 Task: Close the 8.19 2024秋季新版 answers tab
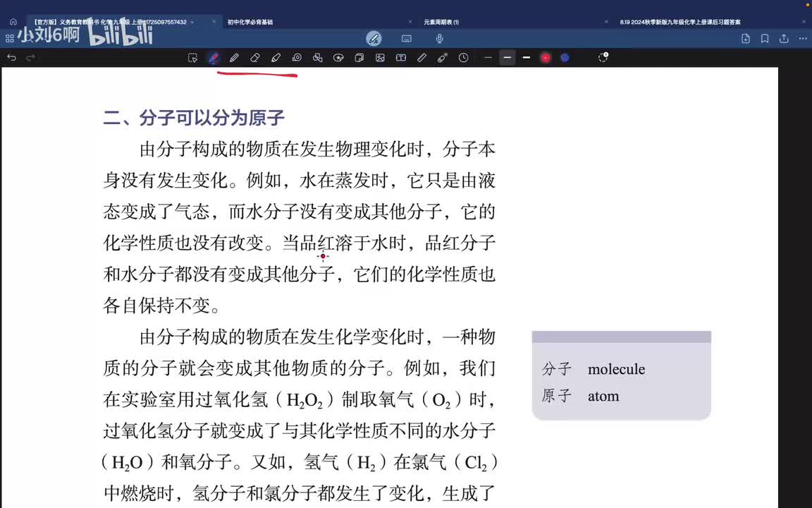[804, 22]
